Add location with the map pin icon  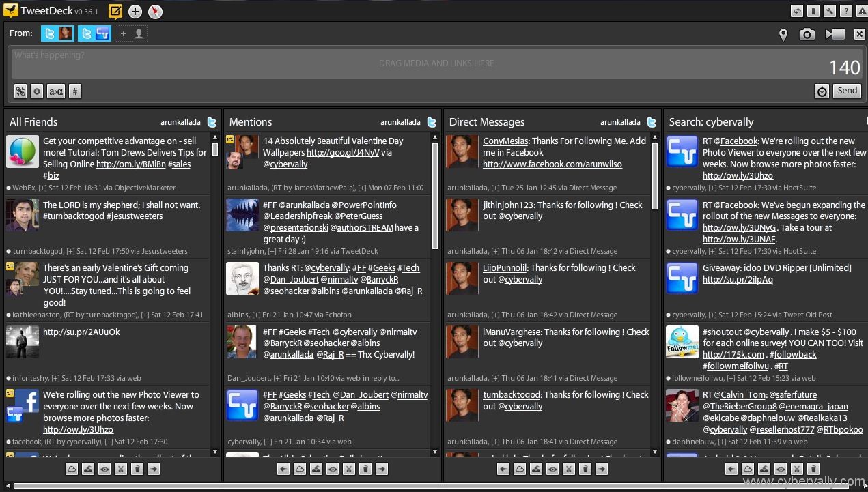click(783, 34)
